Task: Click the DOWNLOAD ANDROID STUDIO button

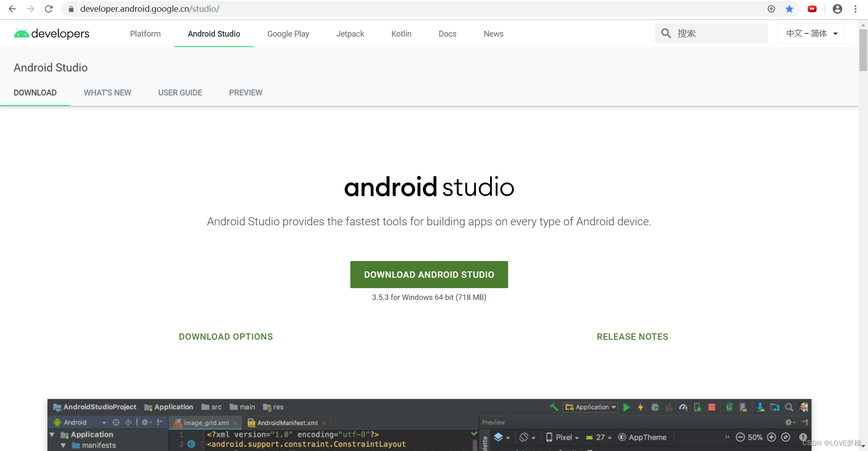Action: tap(429, 275)
